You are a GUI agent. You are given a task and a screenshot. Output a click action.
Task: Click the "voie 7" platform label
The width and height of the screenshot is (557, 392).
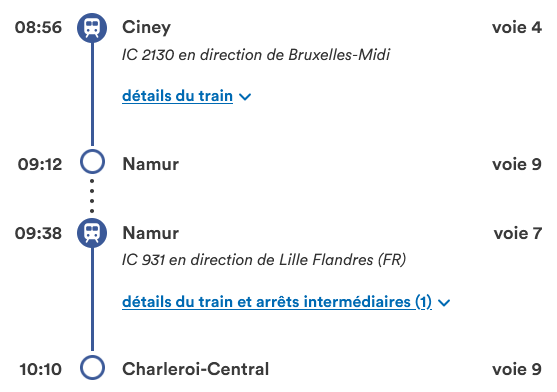(518, 233)
